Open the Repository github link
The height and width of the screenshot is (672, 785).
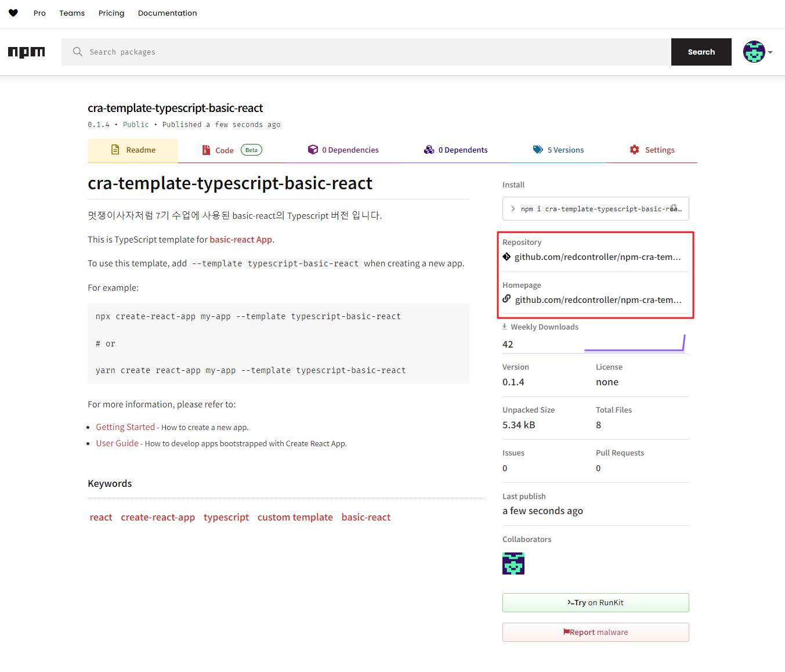tap(598, 256)
